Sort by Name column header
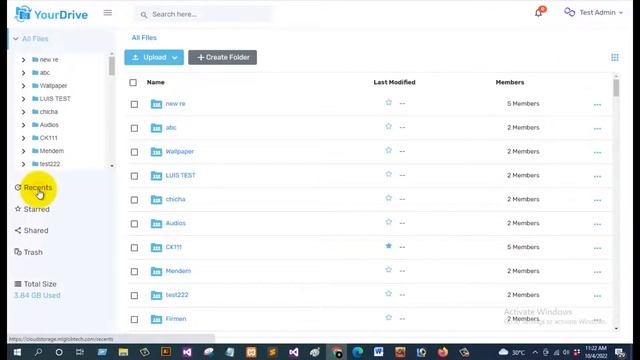 tap(156, 82)
